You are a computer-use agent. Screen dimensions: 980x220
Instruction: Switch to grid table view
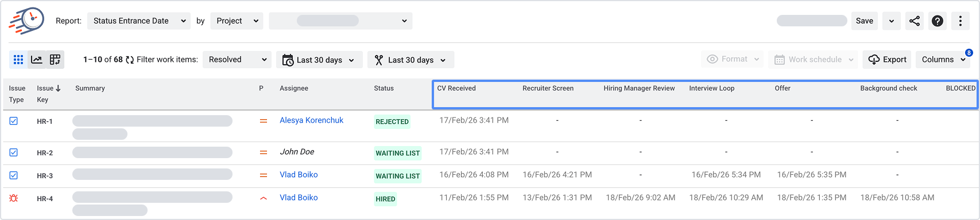[x=18, y=60]
